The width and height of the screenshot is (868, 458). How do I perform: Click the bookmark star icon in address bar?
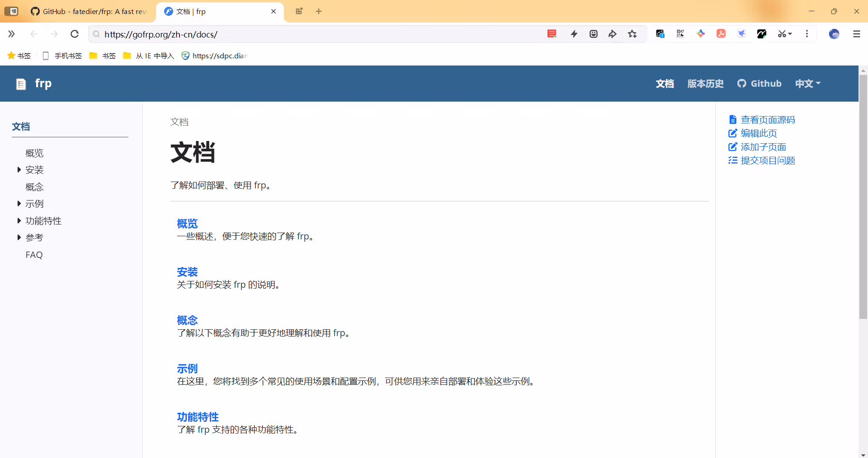click(x=632, y=34)
